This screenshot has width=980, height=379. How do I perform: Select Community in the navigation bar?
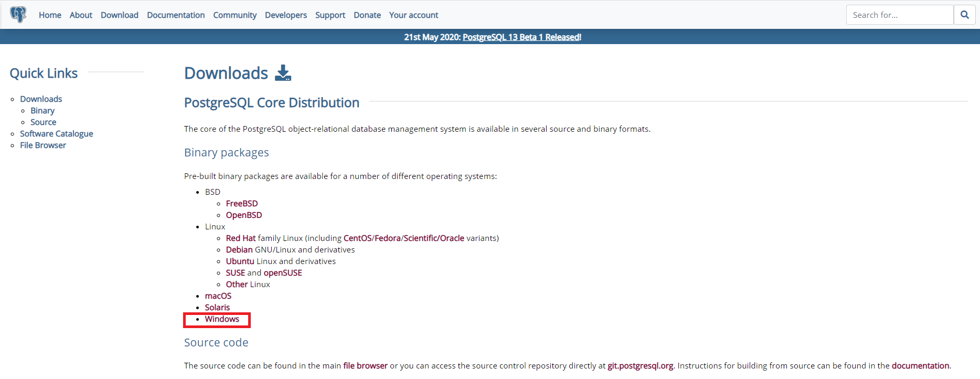click(x=235, y=15)
